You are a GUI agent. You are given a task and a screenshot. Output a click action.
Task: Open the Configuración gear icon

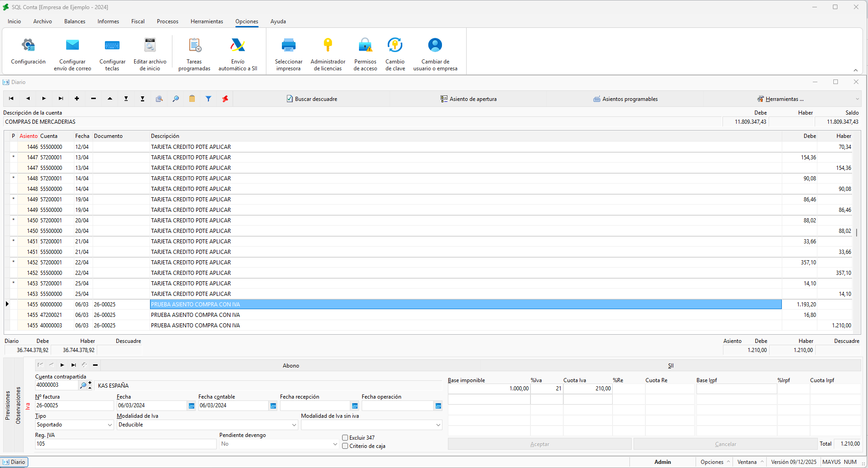pyautogui.click(x=28, y=45)
